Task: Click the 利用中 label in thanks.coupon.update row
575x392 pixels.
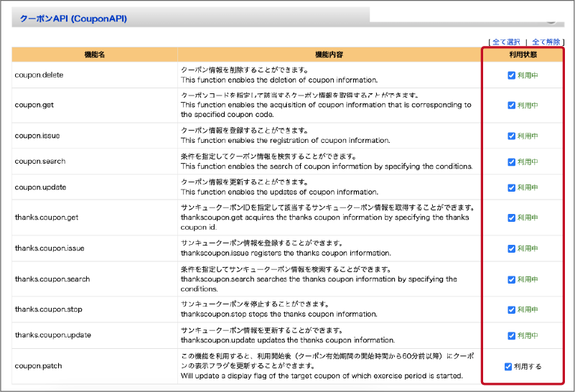Action: [x=528, y=335]
